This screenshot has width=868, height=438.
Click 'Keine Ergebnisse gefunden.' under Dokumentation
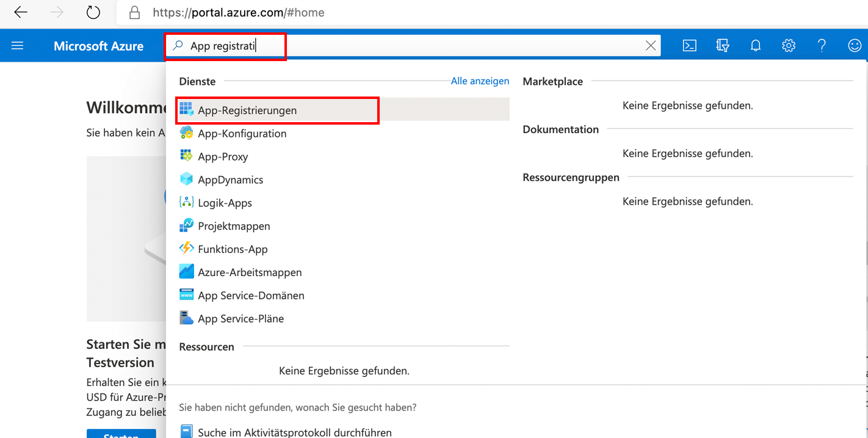(687, 153)
